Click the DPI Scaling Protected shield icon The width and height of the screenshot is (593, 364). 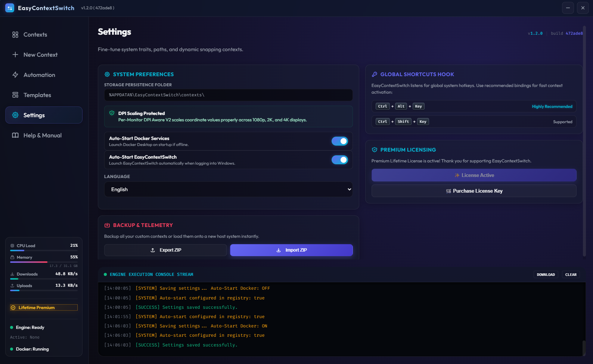[x=112, y=113]
